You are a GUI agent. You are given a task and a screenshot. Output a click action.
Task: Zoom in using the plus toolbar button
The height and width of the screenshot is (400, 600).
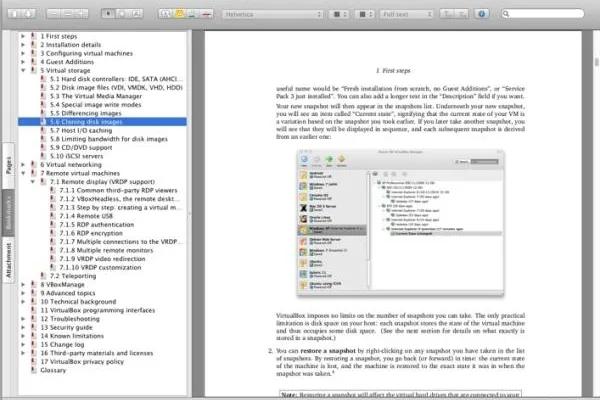tap(81, 14)
